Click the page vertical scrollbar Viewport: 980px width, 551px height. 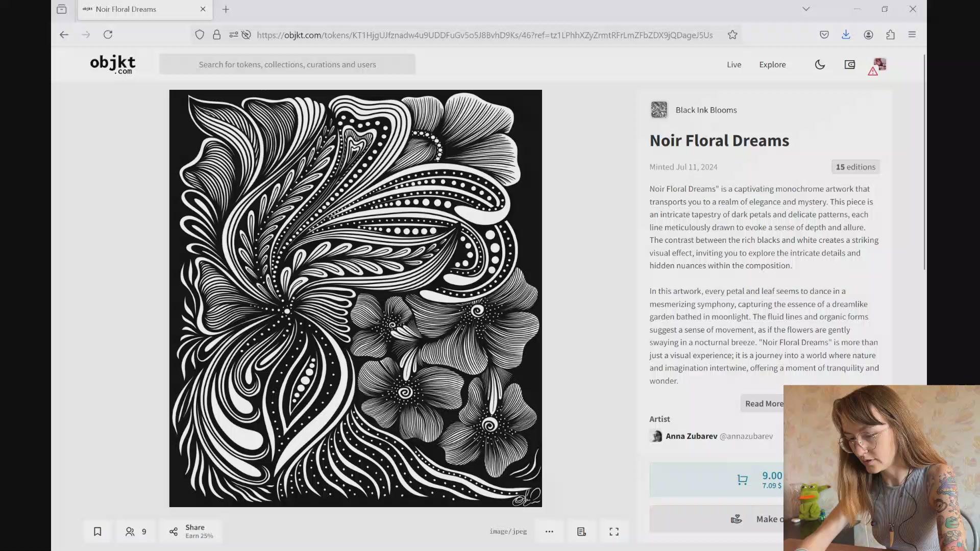point(924,162)
